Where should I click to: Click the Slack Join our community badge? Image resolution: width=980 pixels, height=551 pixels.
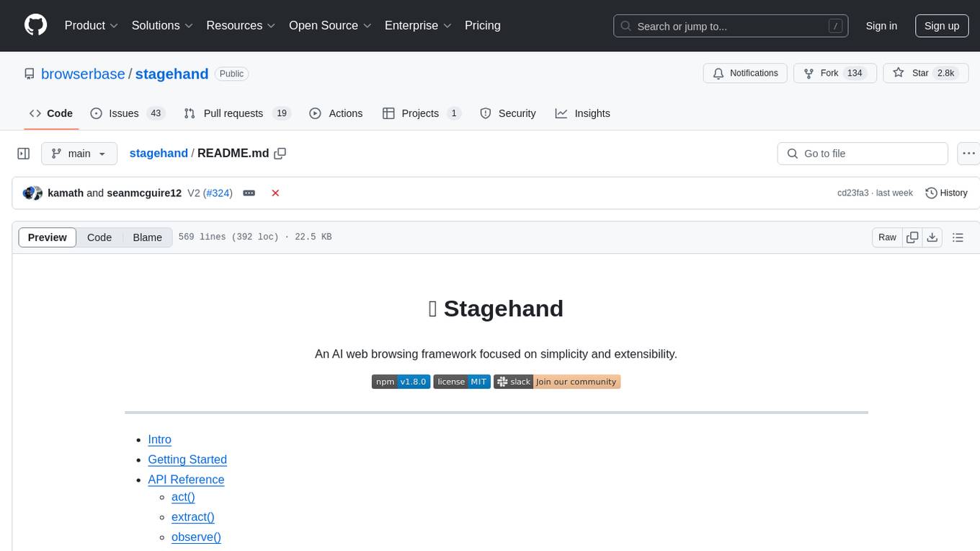point(557,382)
